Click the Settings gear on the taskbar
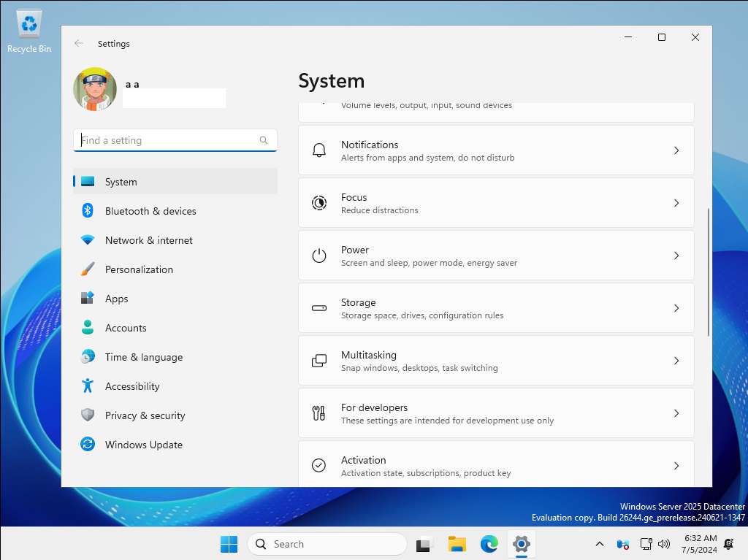 click(x=522, y=544)
